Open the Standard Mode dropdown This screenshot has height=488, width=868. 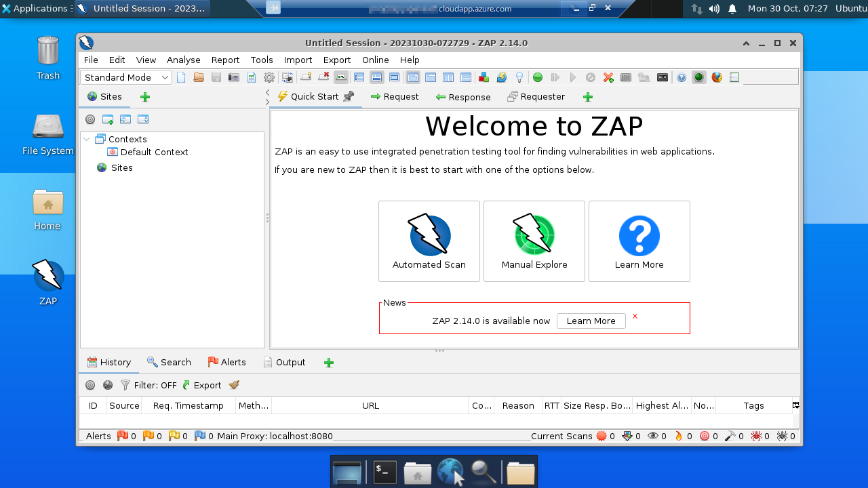[125, 77]
